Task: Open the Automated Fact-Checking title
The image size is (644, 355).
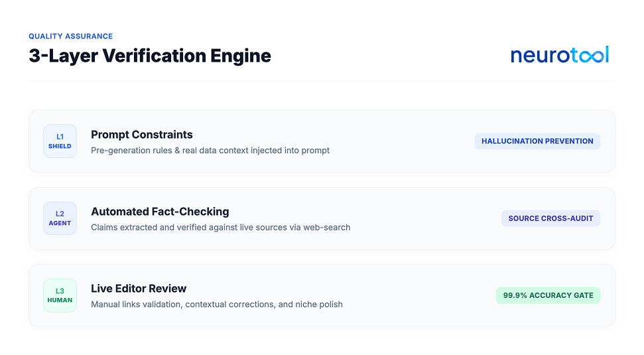Action: (x=161, y=212)
